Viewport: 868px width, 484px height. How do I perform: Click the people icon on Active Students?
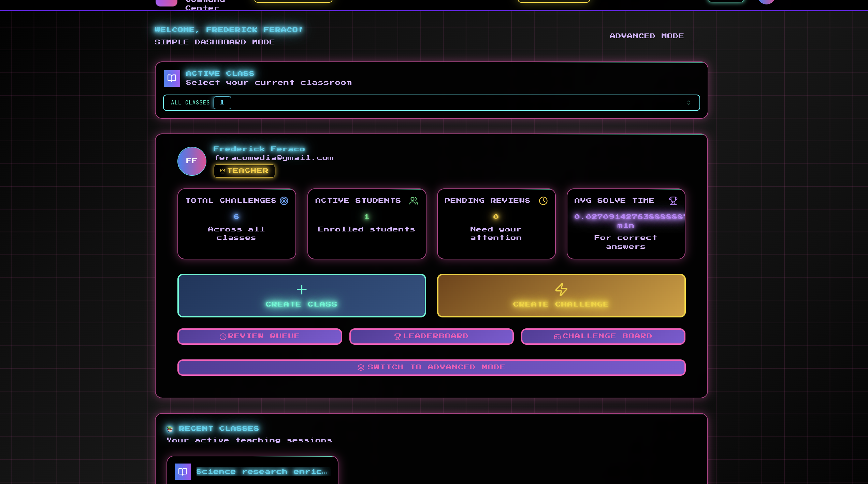coord(414,201)
